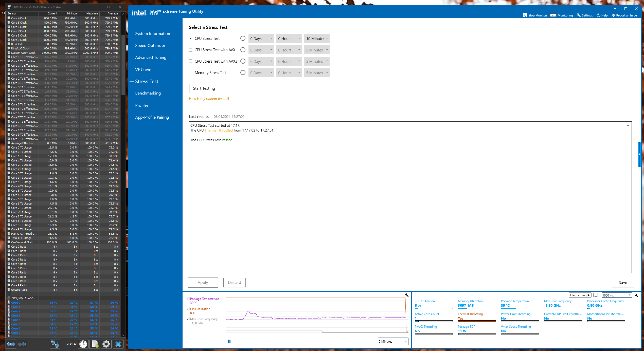Click the How is my system tested link

click(x=209, y=99)
